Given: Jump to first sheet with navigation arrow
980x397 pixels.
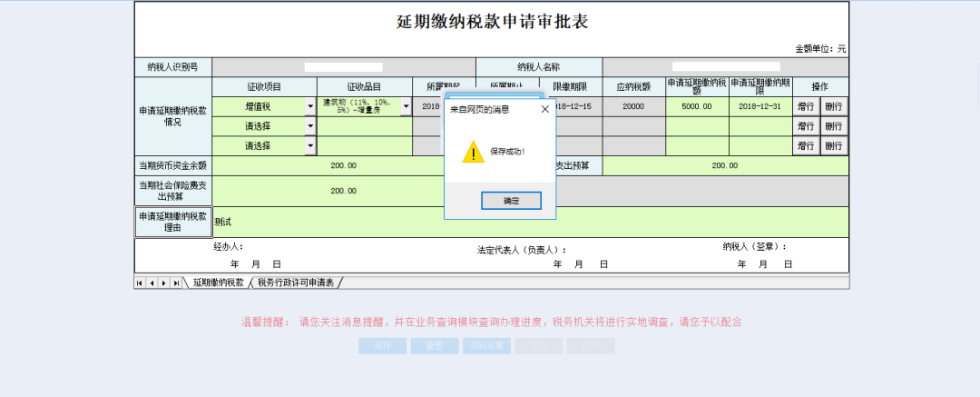Looking at the screenshot, I should click(140, 283).
